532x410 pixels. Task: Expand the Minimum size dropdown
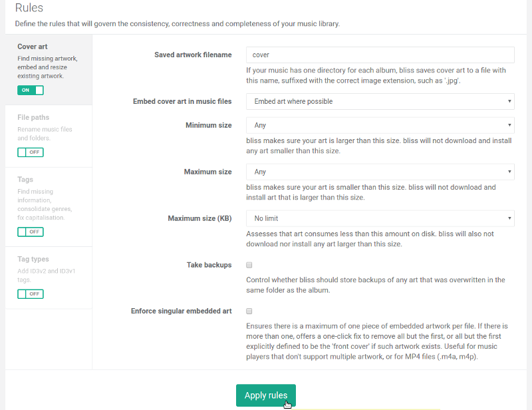[380, 125]
